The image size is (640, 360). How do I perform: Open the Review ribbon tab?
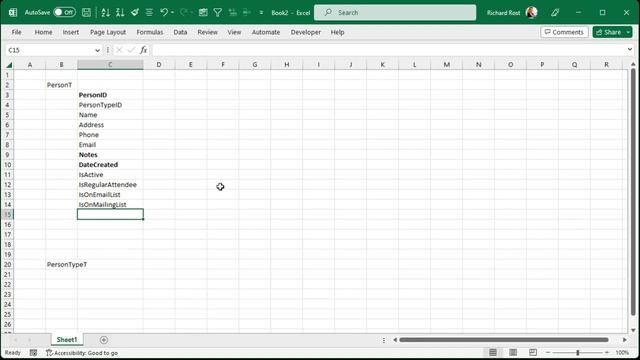(207, 32)
